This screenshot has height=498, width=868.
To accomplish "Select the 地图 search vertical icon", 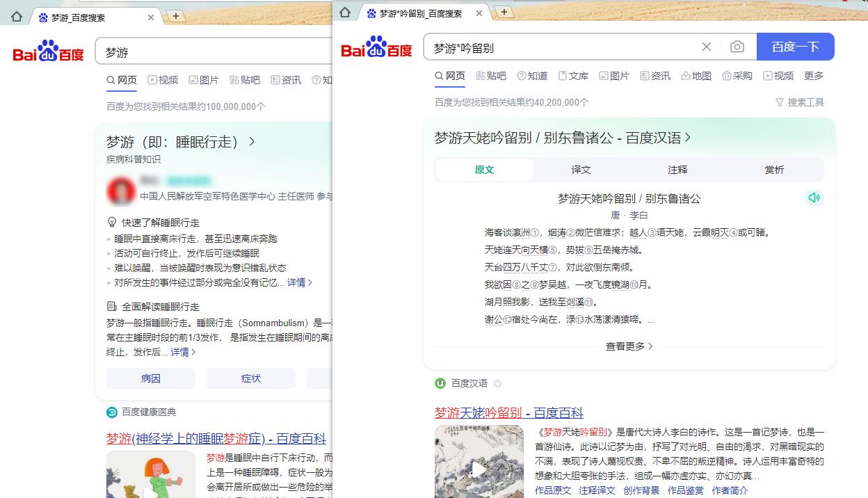I will [696, 76].
